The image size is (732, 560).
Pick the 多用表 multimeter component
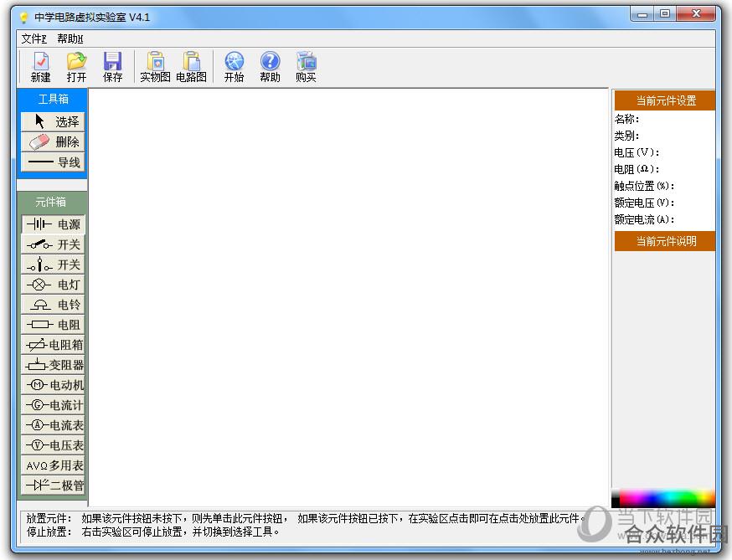pos(54,465)
